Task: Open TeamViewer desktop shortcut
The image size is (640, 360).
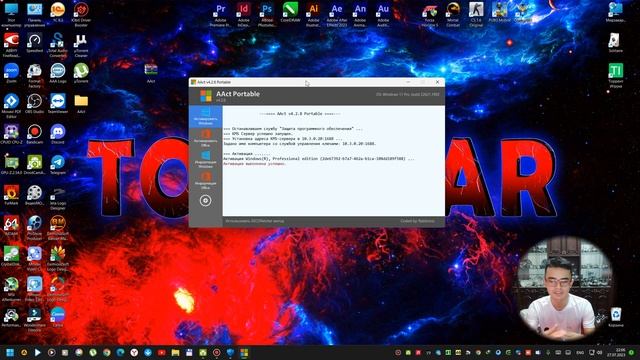Action: click(58, 104)
